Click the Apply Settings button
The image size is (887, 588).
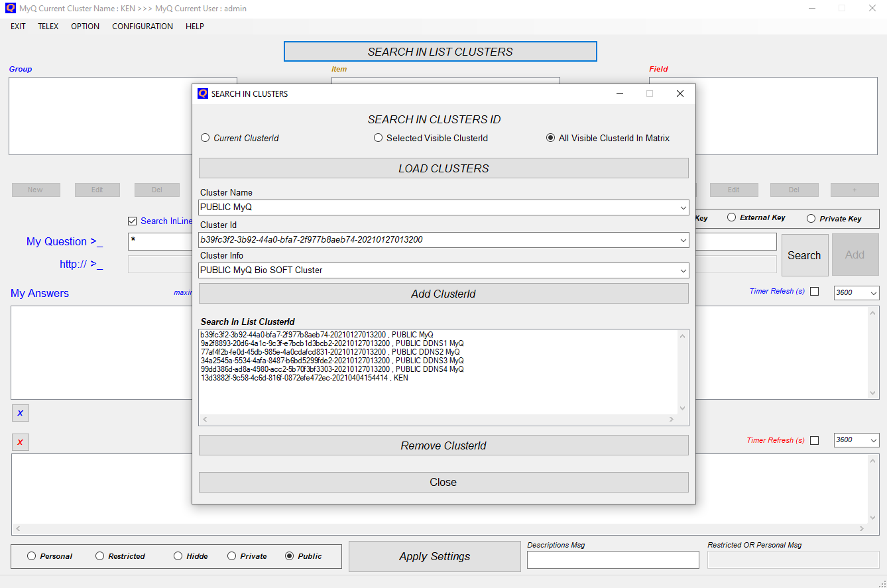click(x=435, y=556)
